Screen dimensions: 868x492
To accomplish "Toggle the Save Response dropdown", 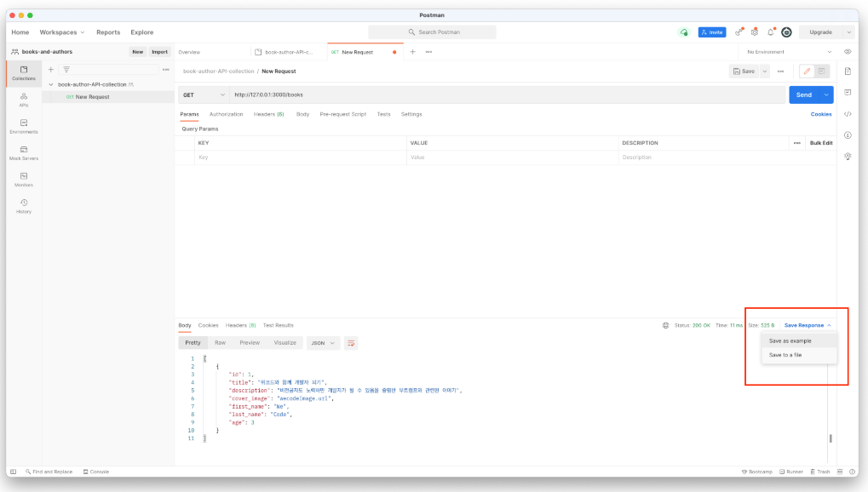I will pyautogui.click(x=808, y=325).
